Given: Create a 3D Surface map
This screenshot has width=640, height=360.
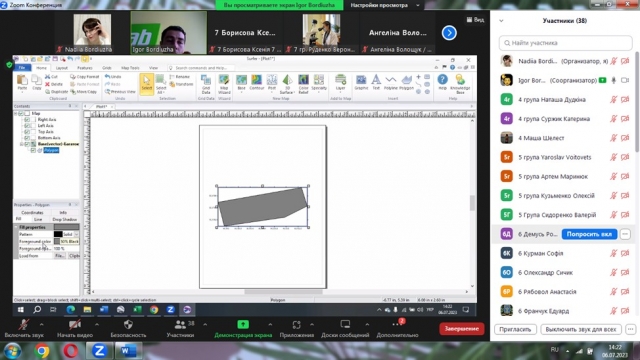Looking at the screenshot, I should coord(287,84).
